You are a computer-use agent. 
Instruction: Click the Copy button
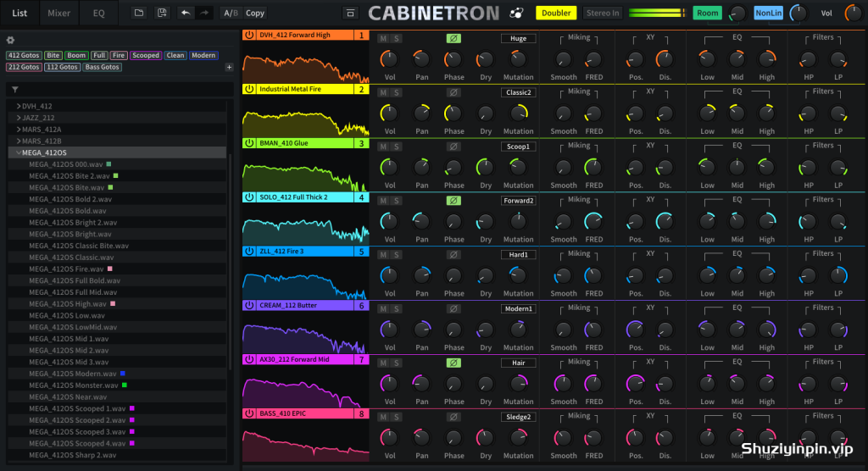[254, 13]
